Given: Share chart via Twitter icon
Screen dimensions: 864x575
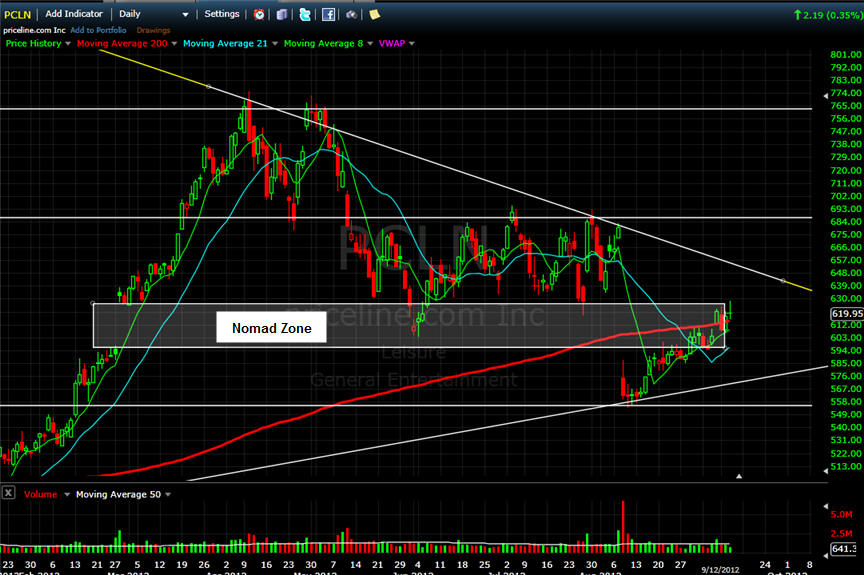Looking at the screenshot, I should (304, 15).
